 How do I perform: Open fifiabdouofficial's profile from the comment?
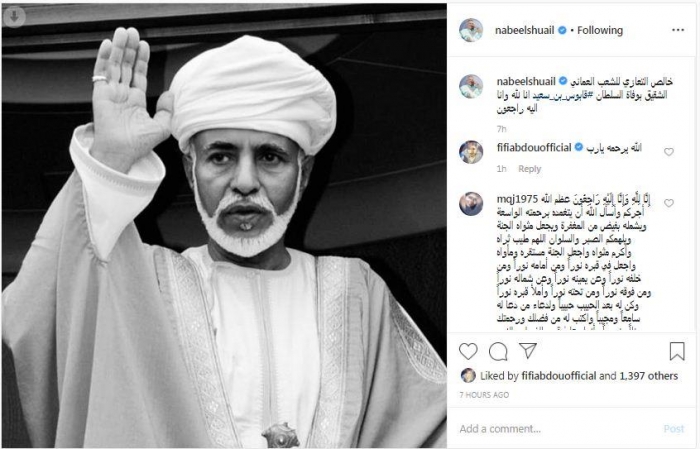pyautogui.click(x=534, y=147)
